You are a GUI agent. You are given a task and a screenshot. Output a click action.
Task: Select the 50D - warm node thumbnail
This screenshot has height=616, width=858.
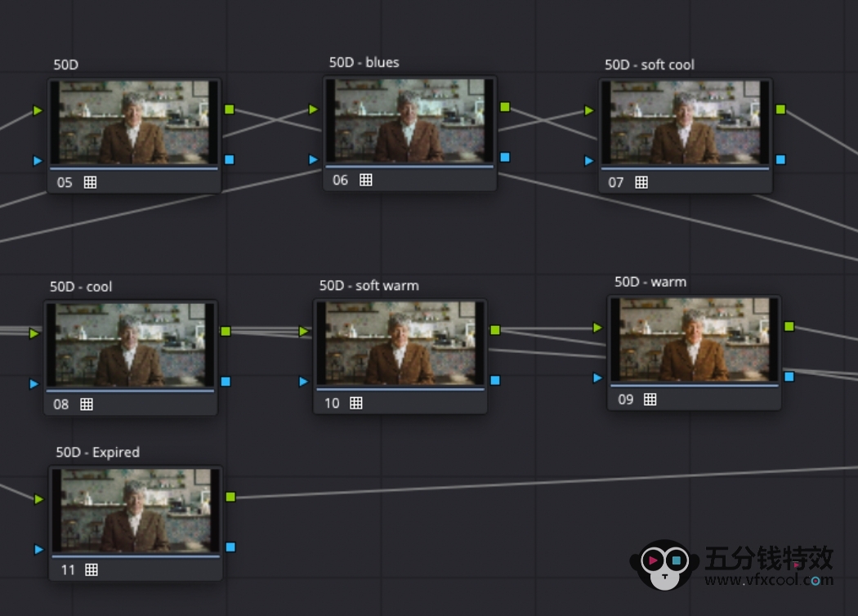pyautogui.click(x=694, y=340)
